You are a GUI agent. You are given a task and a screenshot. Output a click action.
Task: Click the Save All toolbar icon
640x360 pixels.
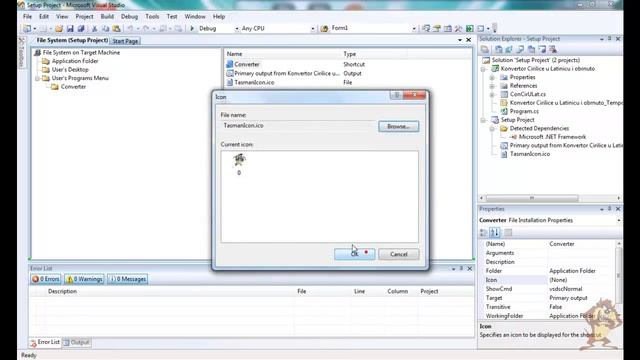pyautogui.click(x=81, y=29)
